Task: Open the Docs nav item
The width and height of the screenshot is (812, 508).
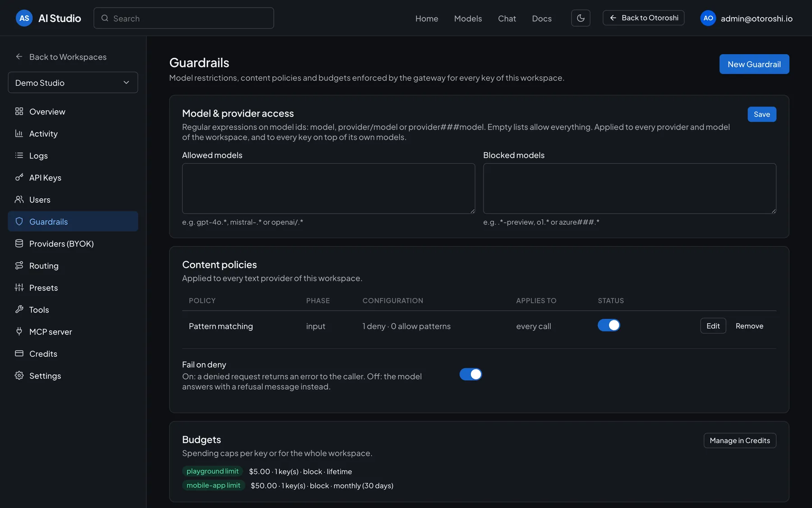Action: click(x=542, y=19)
